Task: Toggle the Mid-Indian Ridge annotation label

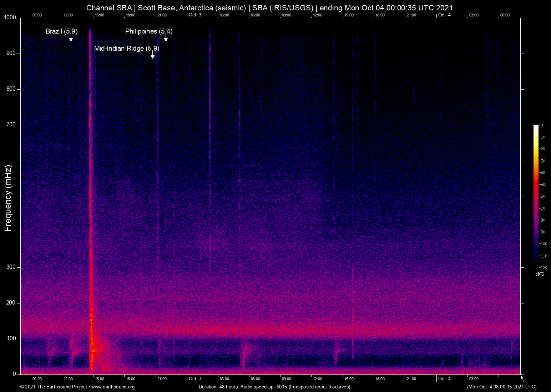Action: [127, 49]
